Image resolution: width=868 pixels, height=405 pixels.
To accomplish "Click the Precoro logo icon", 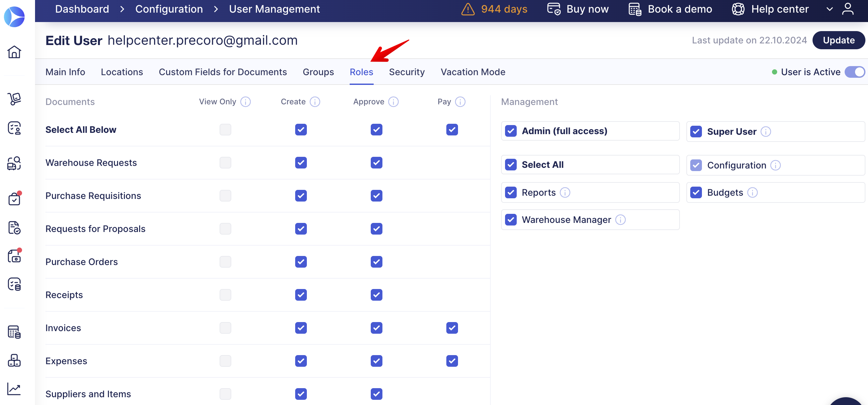I will click(14, 17).
